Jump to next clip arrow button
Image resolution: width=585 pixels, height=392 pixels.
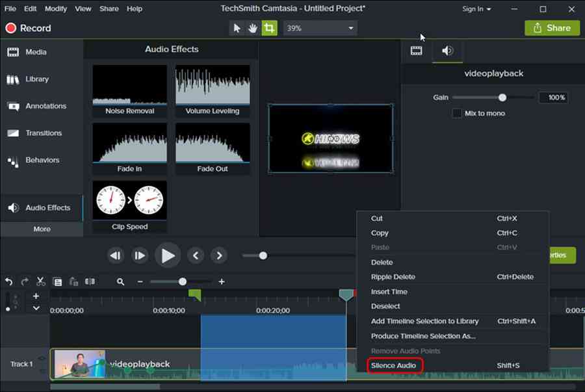click(219, 255)
